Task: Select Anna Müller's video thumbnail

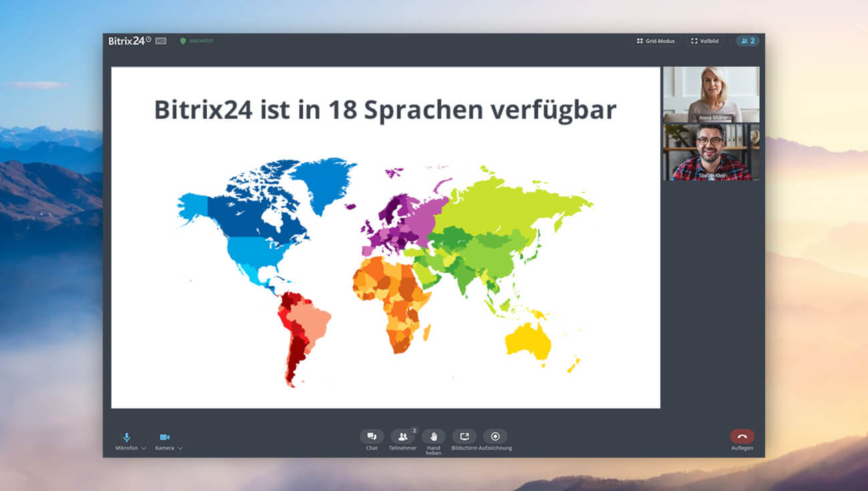Action: [x=711, y=94]
